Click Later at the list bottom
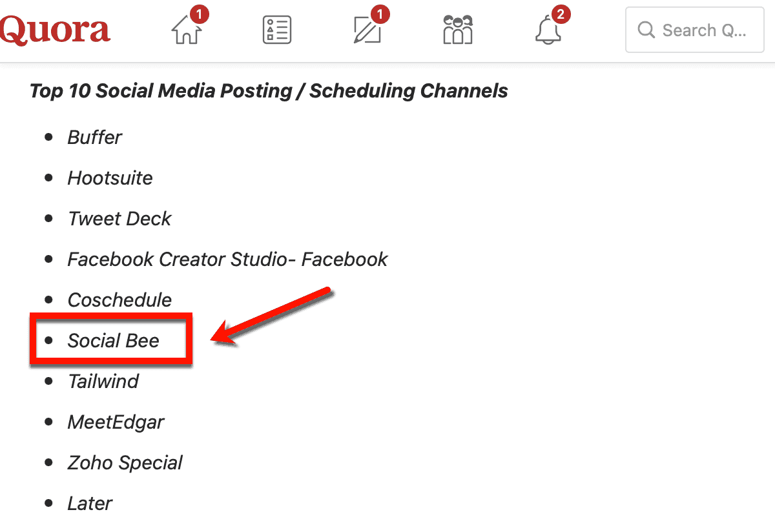This screenshot has width=775, height=532. (x=90, y=504)
